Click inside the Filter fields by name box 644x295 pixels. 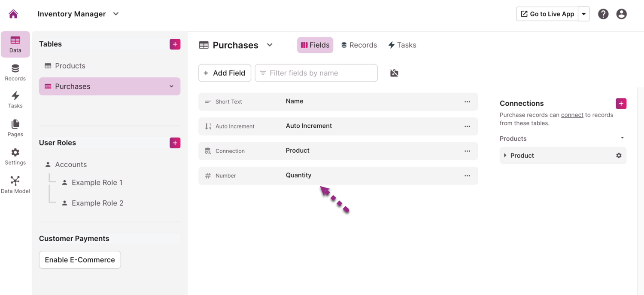(x=316, y=73)
